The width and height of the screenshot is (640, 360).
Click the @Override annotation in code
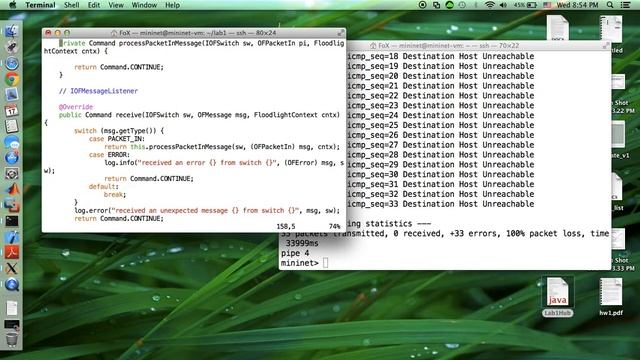76,107
